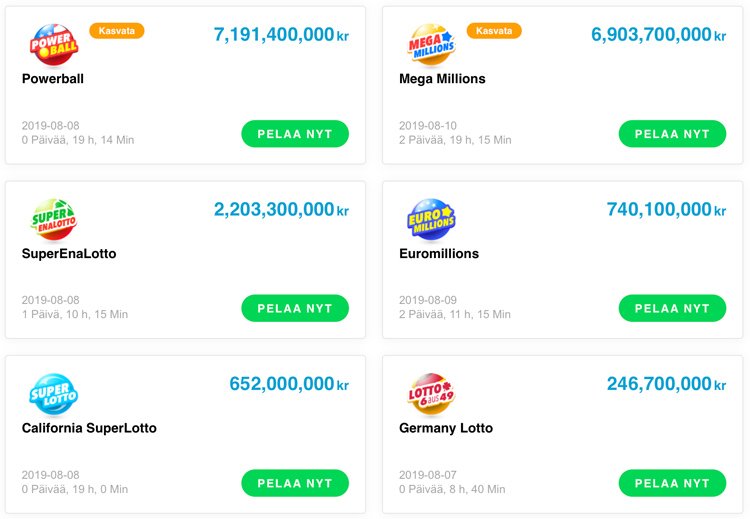This screenshot has width=750, height=519.
Task: Click the Mega Millions logo icon
Action: (x=431, y=45)
